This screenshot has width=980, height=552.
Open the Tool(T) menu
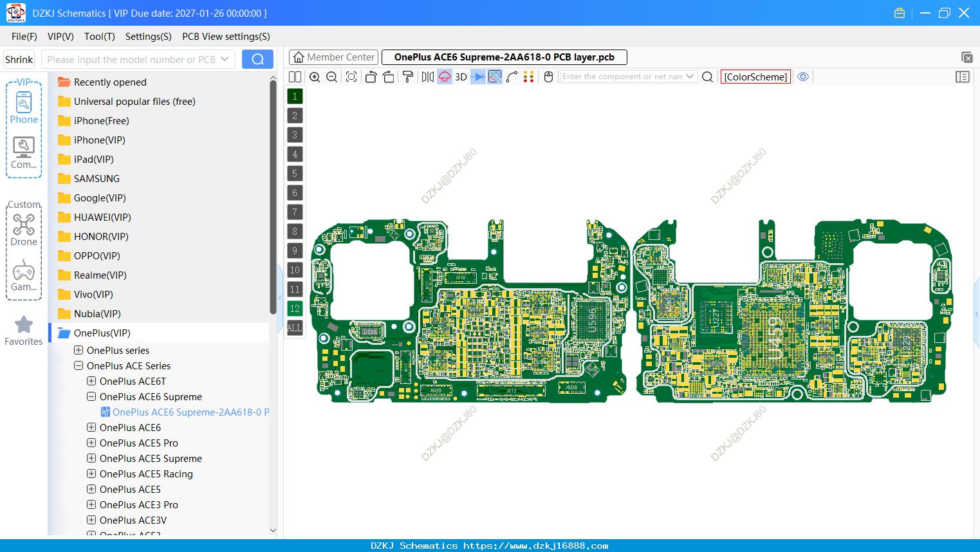[x=100, y=37]
